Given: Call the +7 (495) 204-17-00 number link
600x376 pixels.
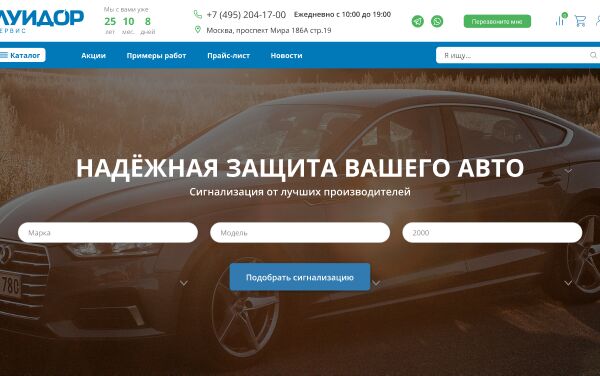Looking at the screenshot, I should [x=246, y=15].
